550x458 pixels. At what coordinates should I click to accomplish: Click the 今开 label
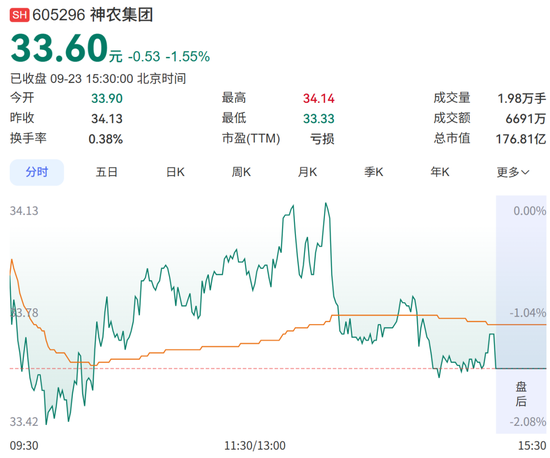pyautogui.click(x=22, y=98)
